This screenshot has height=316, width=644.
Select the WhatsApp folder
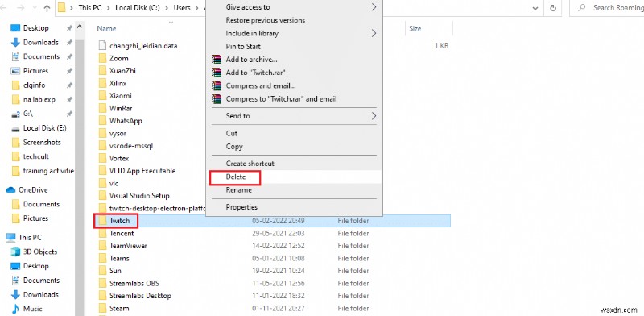click(126, 121)
